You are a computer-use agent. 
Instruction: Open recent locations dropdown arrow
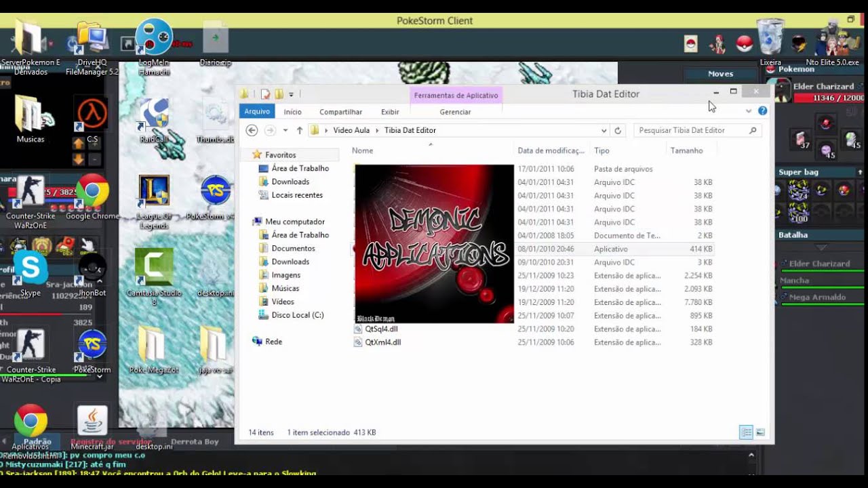click(285, 130)
